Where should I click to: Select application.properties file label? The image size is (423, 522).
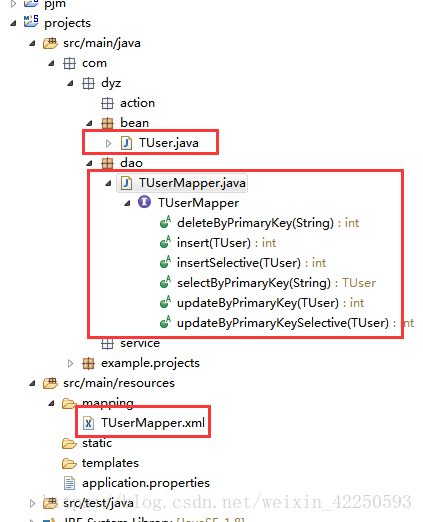click(146, 483)
